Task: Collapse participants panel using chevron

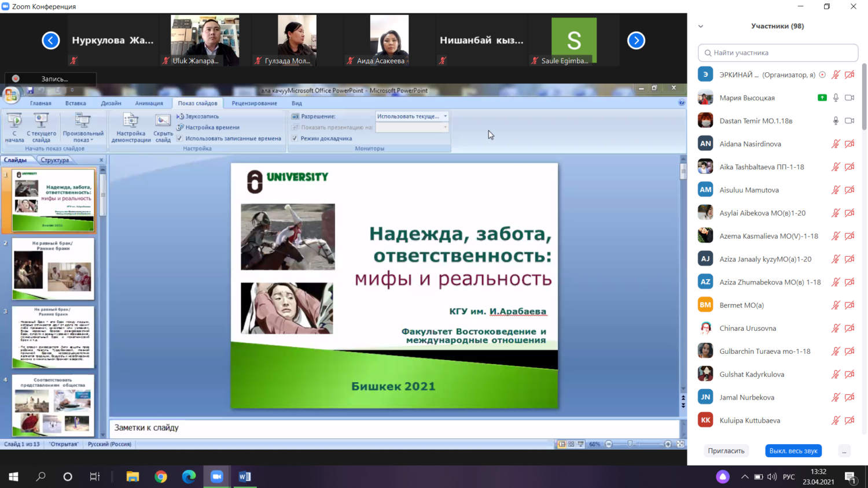Action: pyautogui.click(x=701, y=26)
